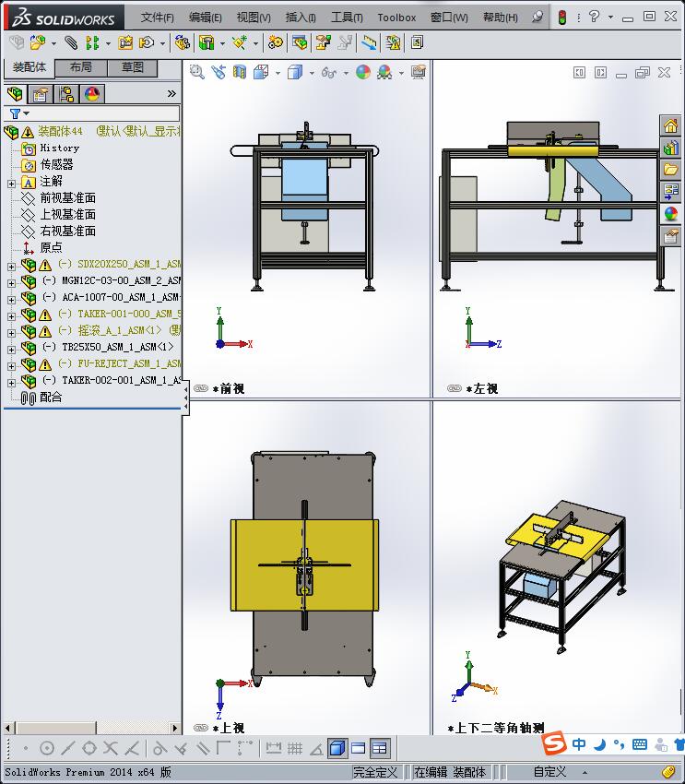Viewport: 685px width, 784px height.
Task: Click the Previous View icon
Action: (x=218, y=73)
